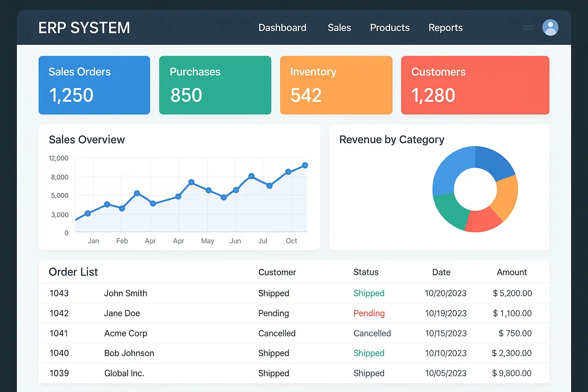
Task: Click the last data point above Oct
Action: (x=305, y=165)
